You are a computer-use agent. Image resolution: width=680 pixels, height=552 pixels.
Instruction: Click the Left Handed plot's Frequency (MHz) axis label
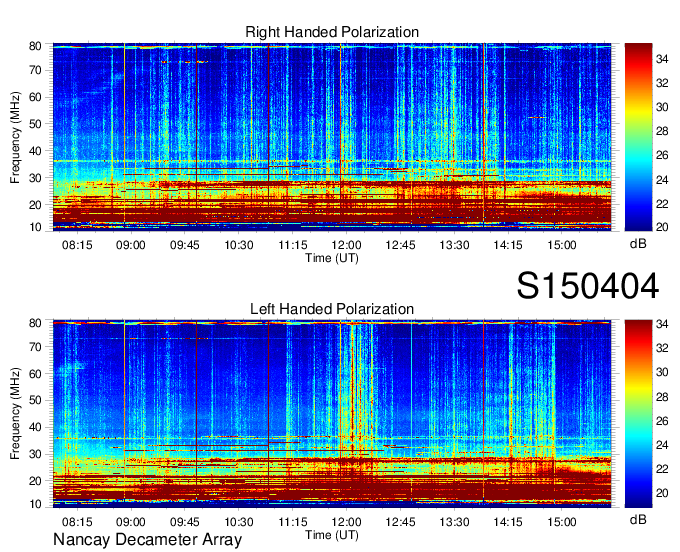(x=15, y=414)
